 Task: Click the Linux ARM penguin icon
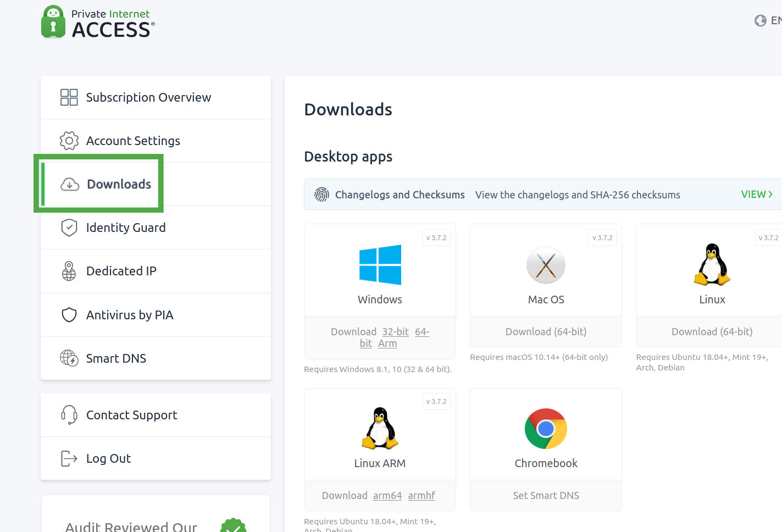click(x=380, y=428)
